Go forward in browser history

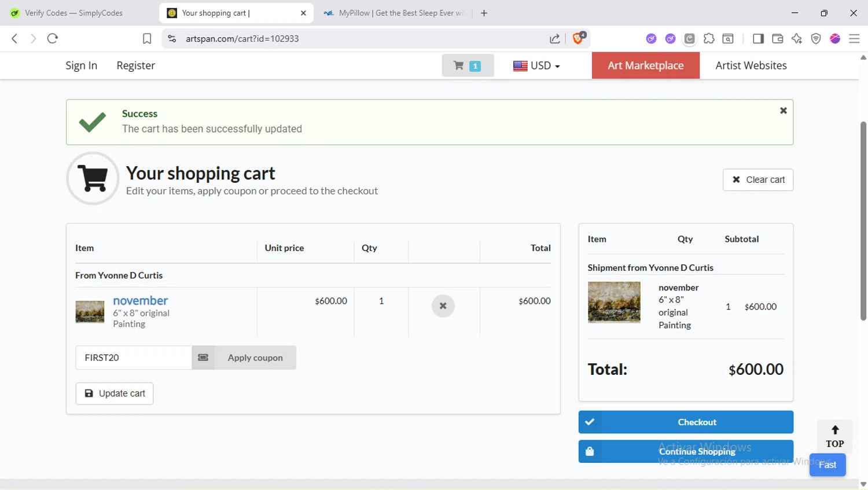coord(33,39)
